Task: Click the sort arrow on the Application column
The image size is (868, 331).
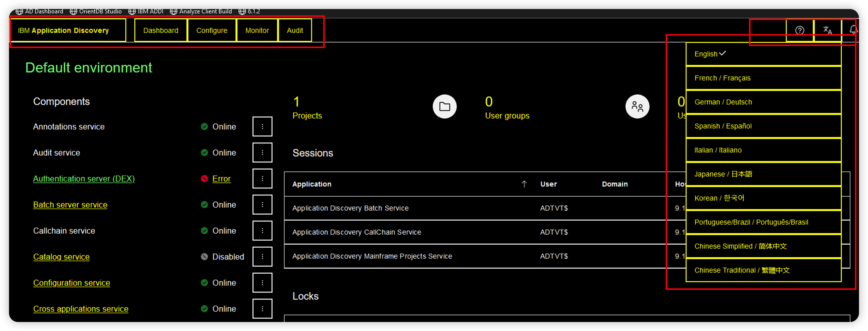Action: pyautogui.click(x=524, y=184)
